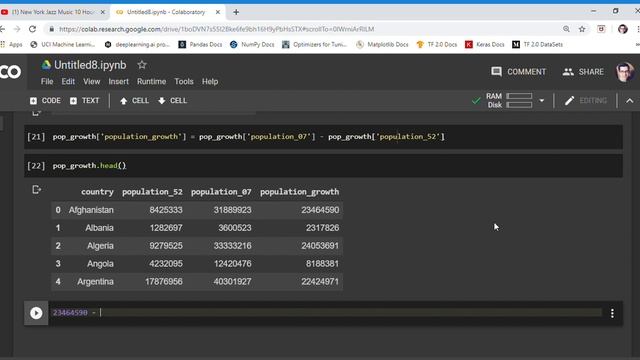Screen dimensions: 640x360
Task: Open the Colab logo home link
Action: click(x=10, y=72)
